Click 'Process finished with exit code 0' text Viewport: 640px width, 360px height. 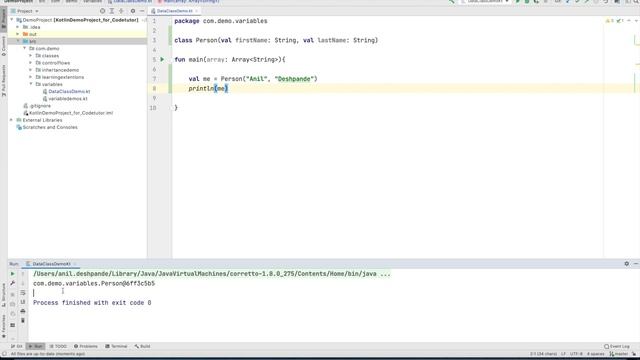[92, 303]
